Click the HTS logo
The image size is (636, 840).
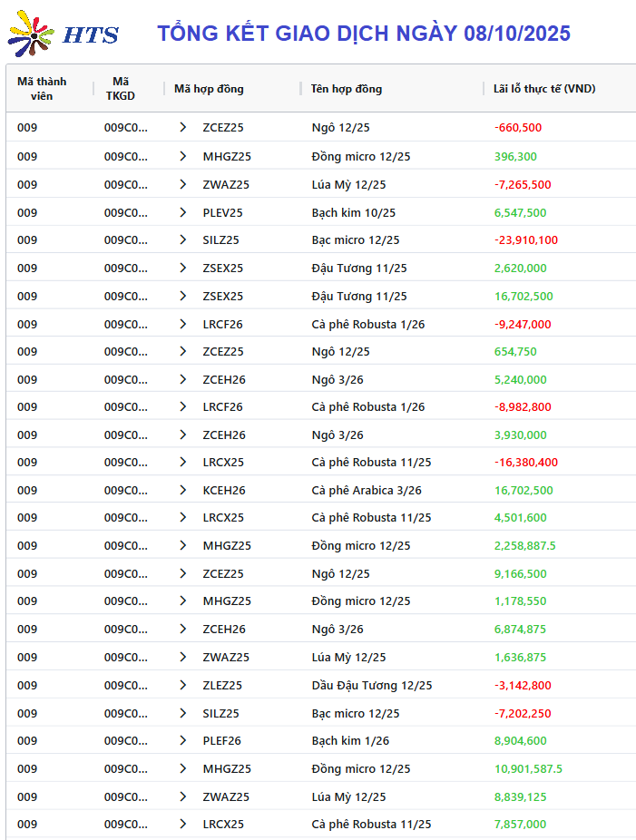click(x=64, y=34)
